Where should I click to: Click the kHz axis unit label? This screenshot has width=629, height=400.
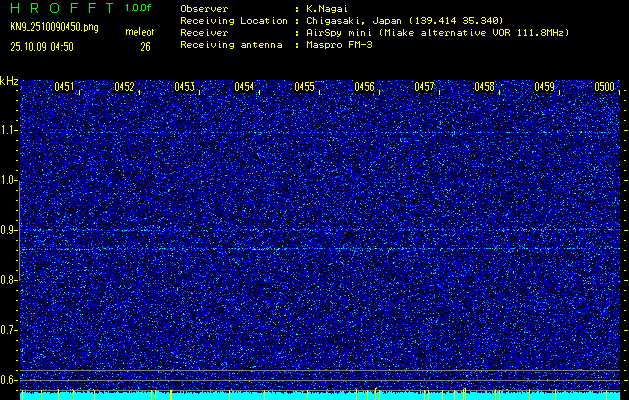(x=9, y=80)
